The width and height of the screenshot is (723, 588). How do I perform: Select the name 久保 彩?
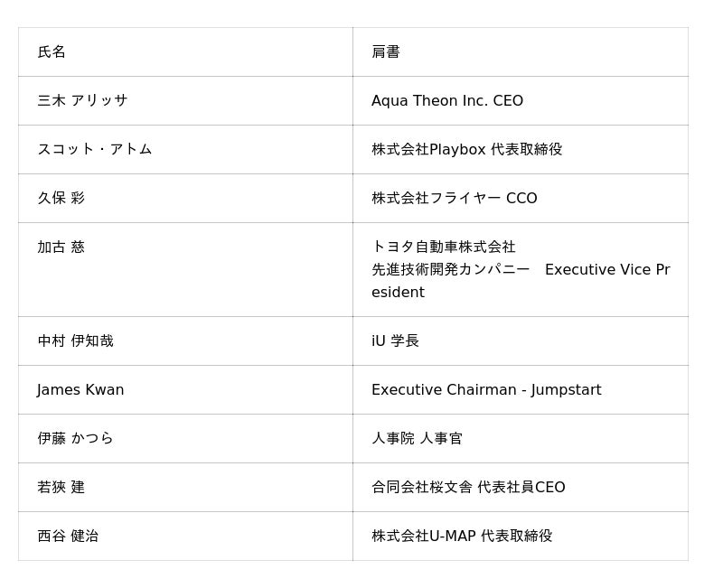coord(61,198)
